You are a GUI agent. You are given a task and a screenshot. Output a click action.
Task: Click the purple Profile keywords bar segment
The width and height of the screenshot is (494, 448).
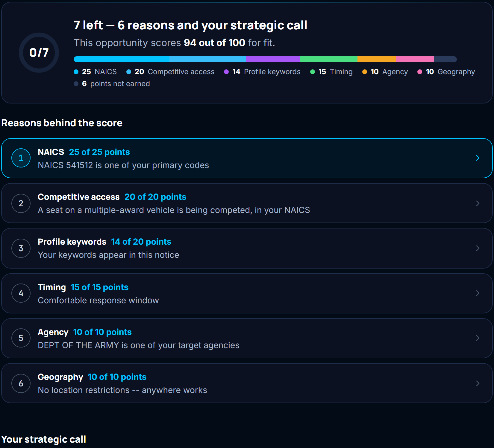coord(273,59)
